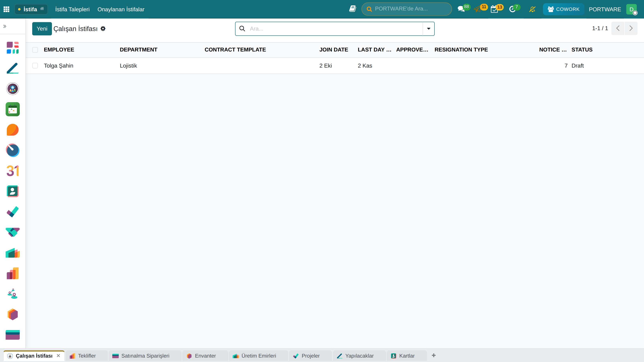Screen dimensions: 644x362
Task: Open the knowledge book icon in the top bar
Action: tap(353, 9)
